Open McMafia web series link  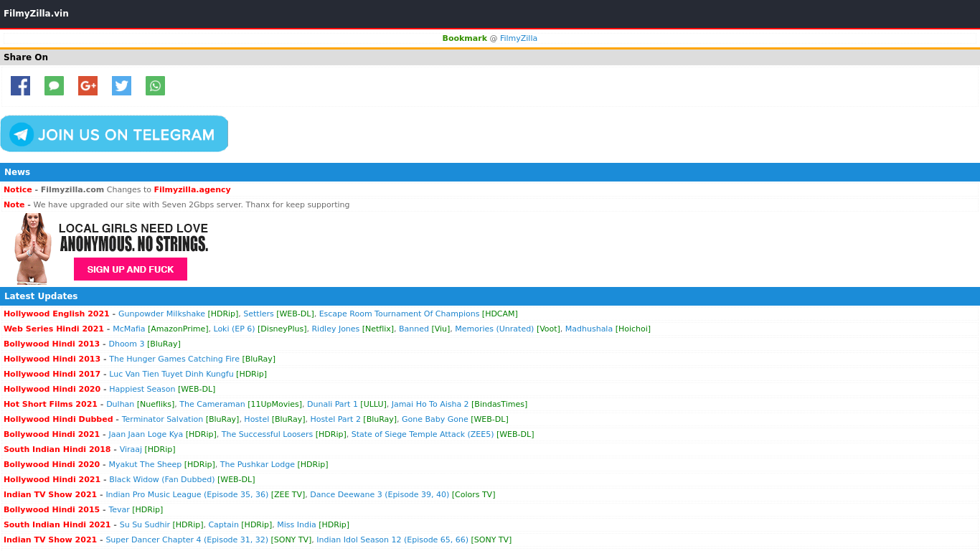129,329
